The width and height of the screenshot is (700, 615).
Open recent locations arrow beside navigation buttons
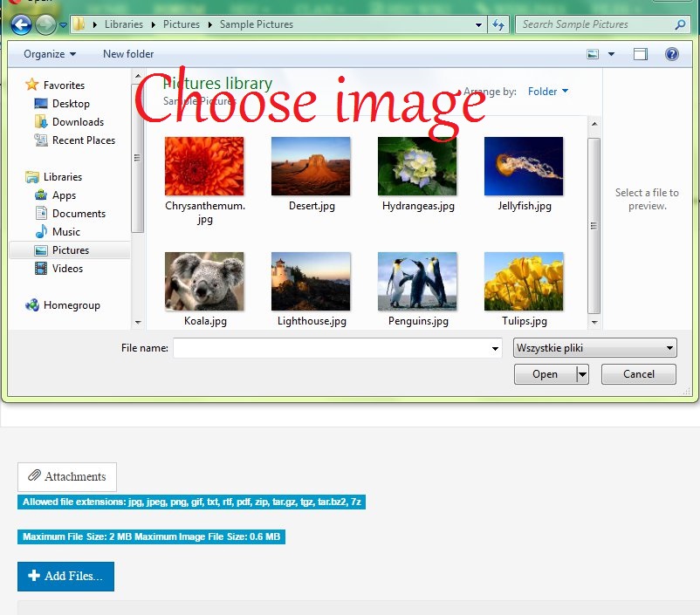[x=63, y=25]
